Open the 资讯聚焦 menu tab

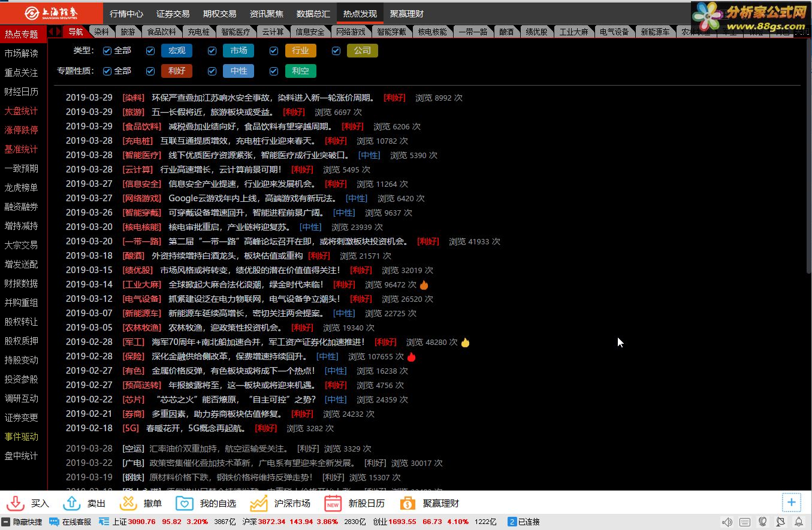(267, 14)
